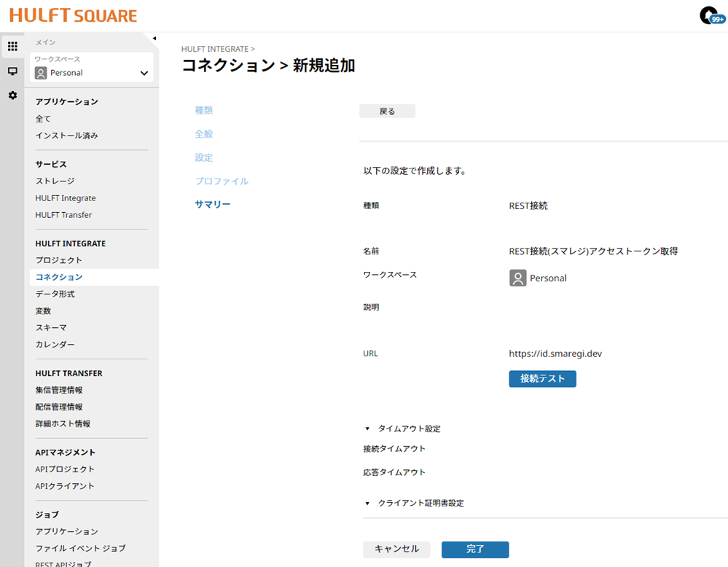Collapse the タイムアウト設定 section

pos(367,429)
